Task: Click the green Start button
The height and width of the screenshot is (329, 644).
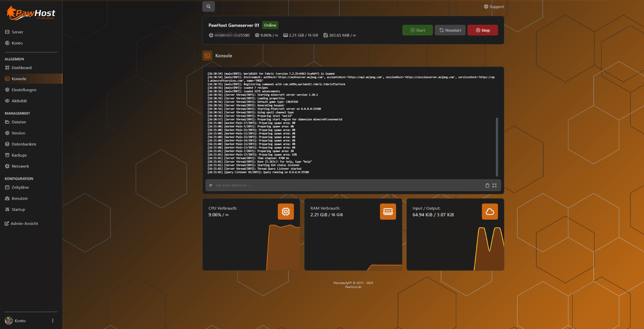Action: click(x=417, y=30)
